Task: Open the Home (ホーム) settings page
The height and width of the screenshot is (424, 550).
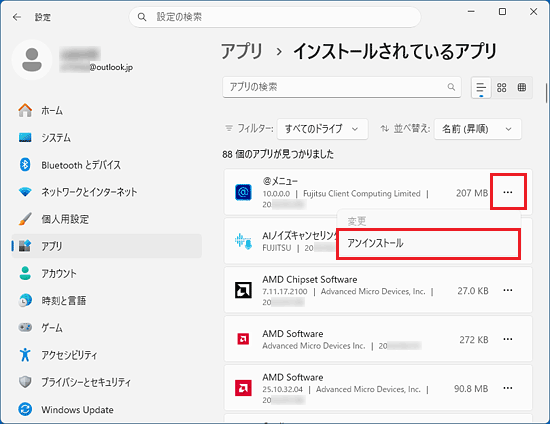Action: [x=107, y=110]
